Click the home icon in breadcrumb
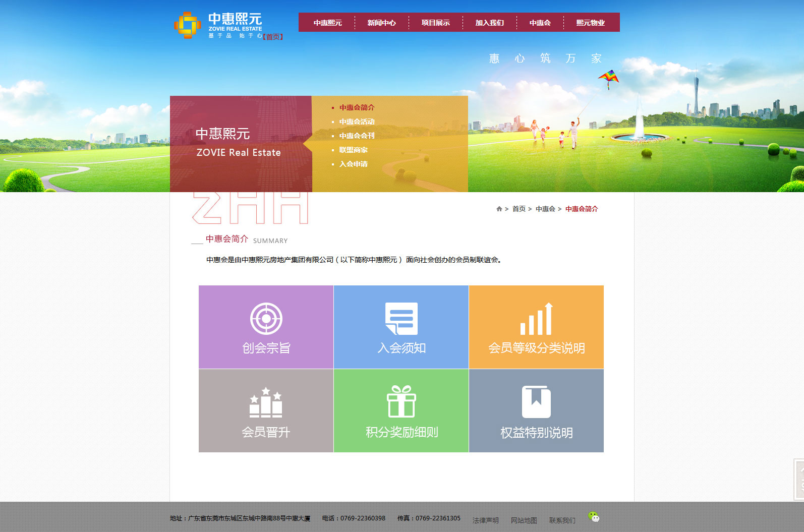 [x=499, y=209]
